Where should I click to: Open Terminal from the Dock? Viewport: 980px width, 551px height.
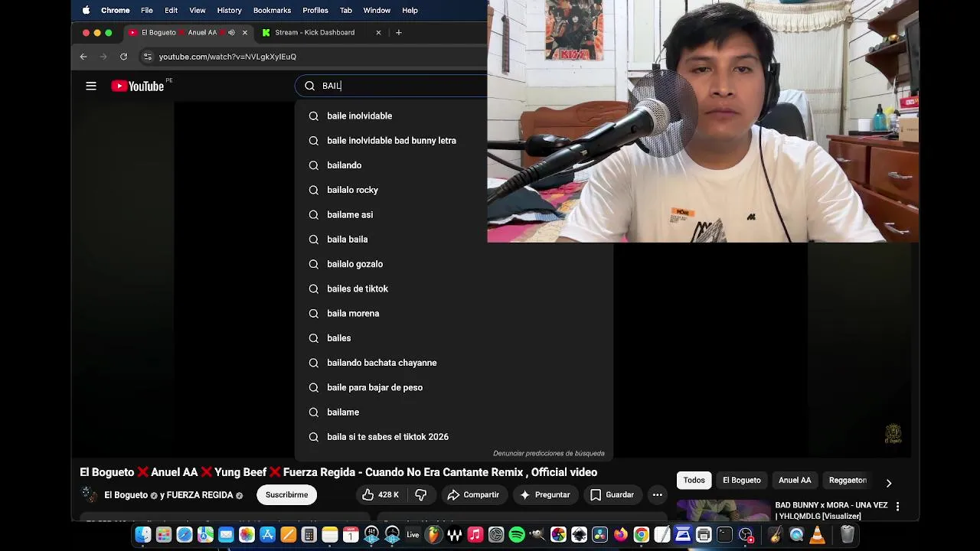coord(724,535)
